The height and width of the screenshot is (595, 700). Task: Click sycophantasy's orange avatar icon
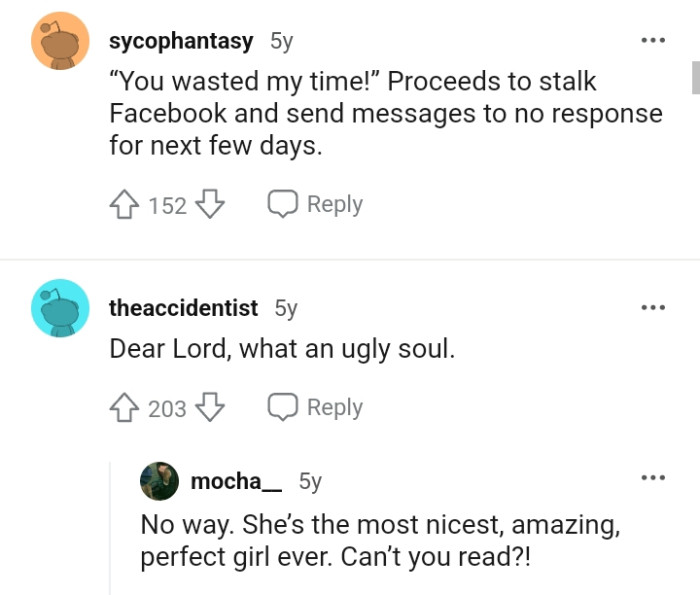61,41
